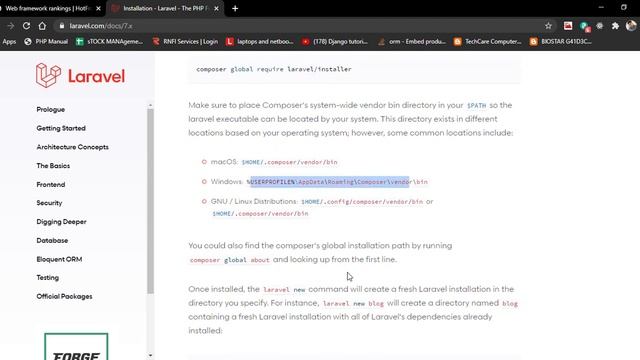Bookmark this page with the star icon
The image size is (640, 360).
point(548,26)
